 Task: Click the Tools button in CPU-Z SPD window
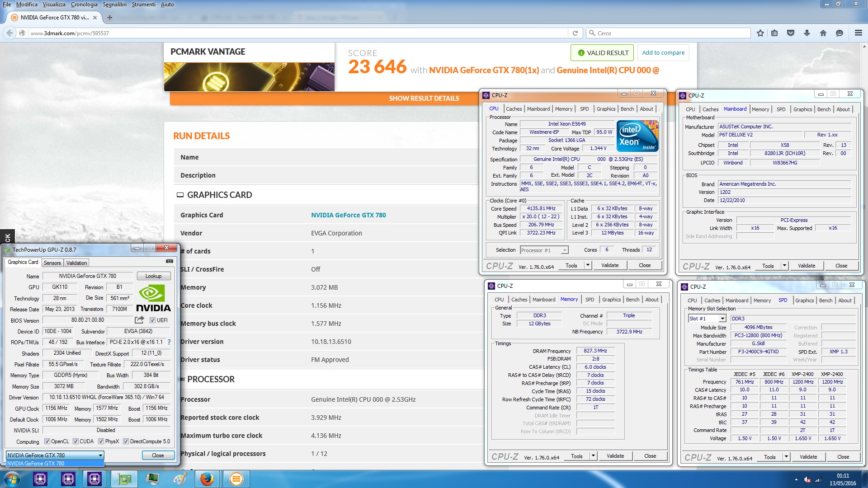click(769, 457)
